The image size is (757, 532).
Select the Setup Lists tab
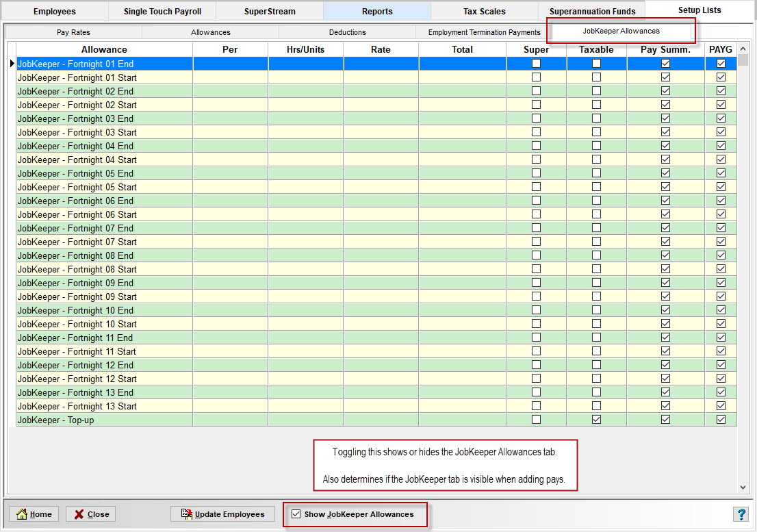pyautogui.click(x=700, y=10)
